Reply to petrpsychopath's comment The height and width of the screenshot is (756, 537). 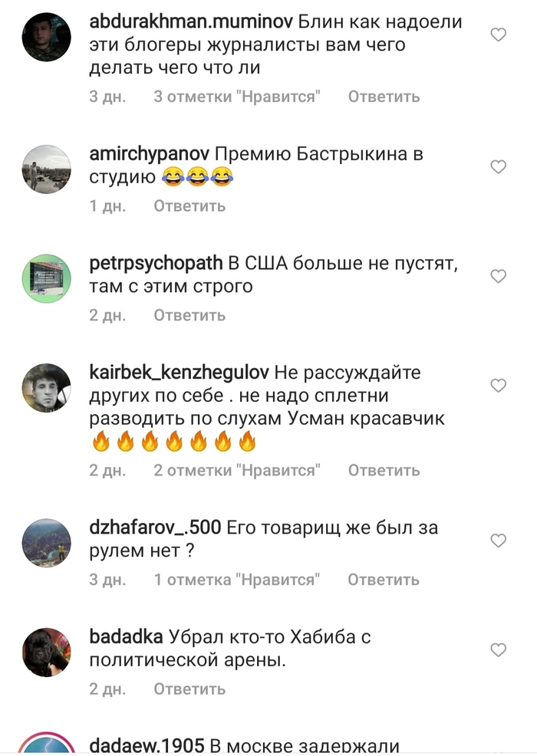(189, 315)
